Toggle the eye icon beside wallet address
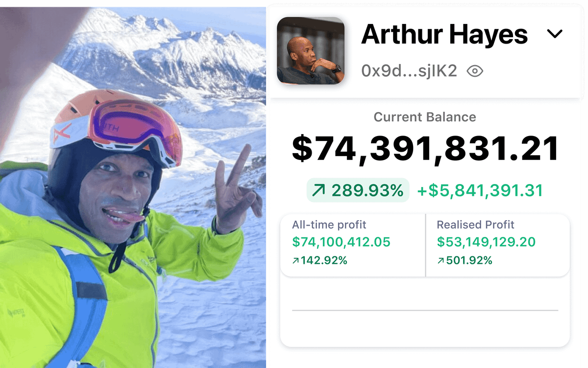 475,71
